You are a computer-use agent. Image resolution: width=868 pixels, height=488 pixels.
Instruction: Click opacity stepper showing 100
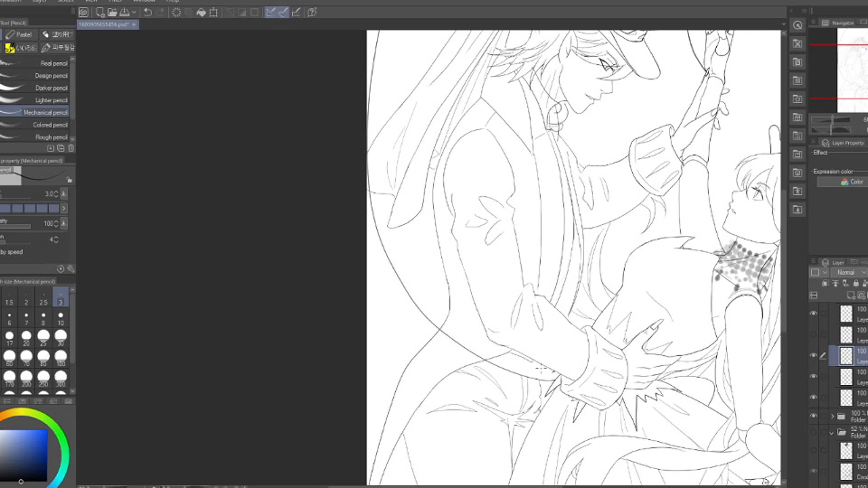point(56,224)
